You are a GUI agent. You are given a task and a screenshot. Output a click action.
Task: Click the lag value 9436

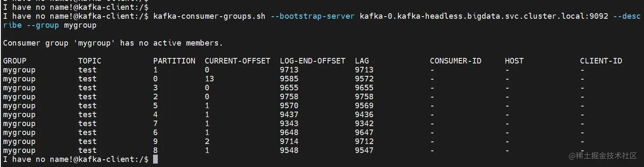tap(364, 115)
